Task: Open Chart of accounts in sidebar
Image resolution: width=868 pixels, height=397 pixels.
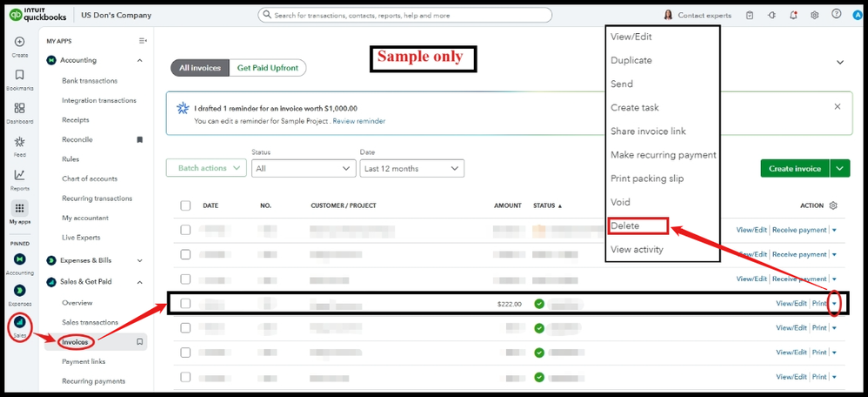Action: pos(90,178)
